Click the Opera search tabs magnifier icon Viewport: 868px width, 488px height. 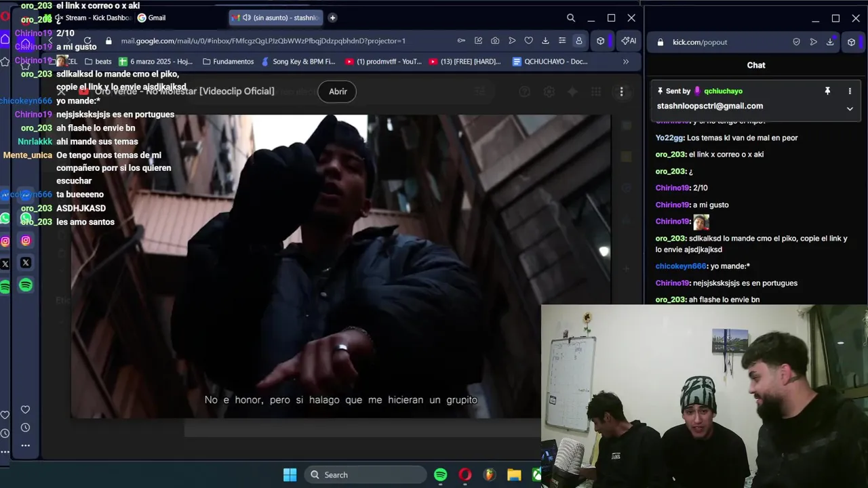click(571, 18)
